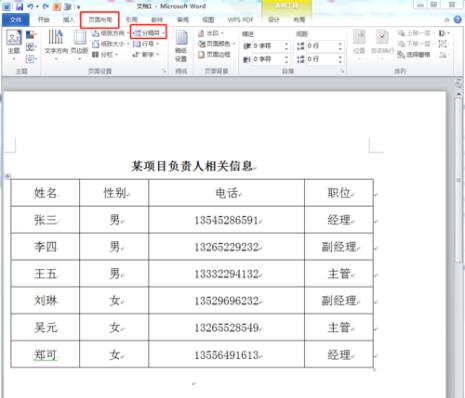Launch the Page Setup dialog launcher
The width and height of the screenshot is (465, 398).
(164, 71)
